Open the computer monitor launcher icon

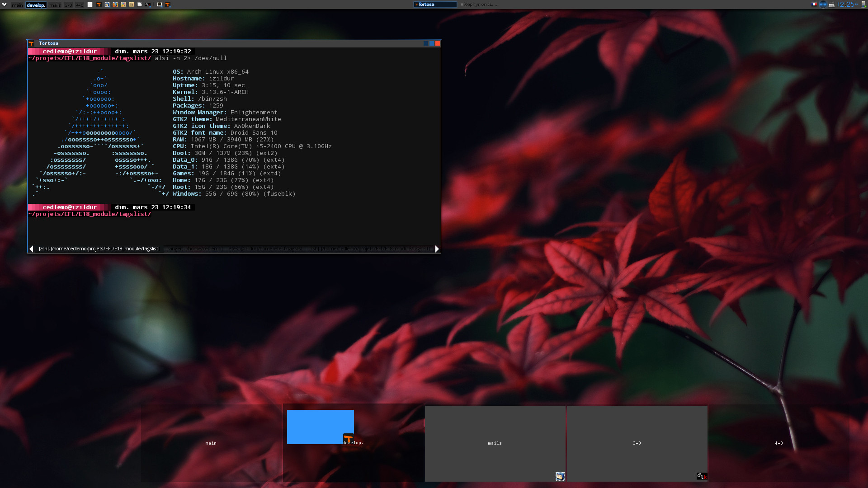tap(160, 5)
